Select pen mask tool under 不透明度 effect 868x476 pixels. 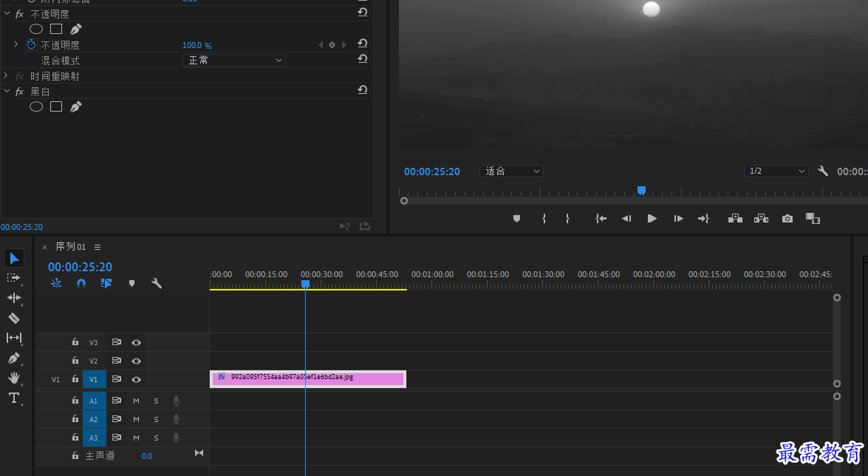[76, 29]
